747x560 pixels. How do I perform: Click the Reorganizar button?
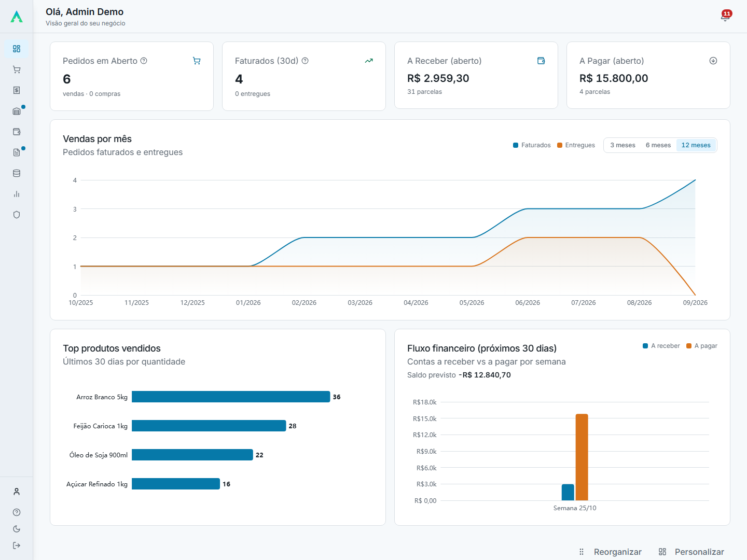click(x=610, y=552)
